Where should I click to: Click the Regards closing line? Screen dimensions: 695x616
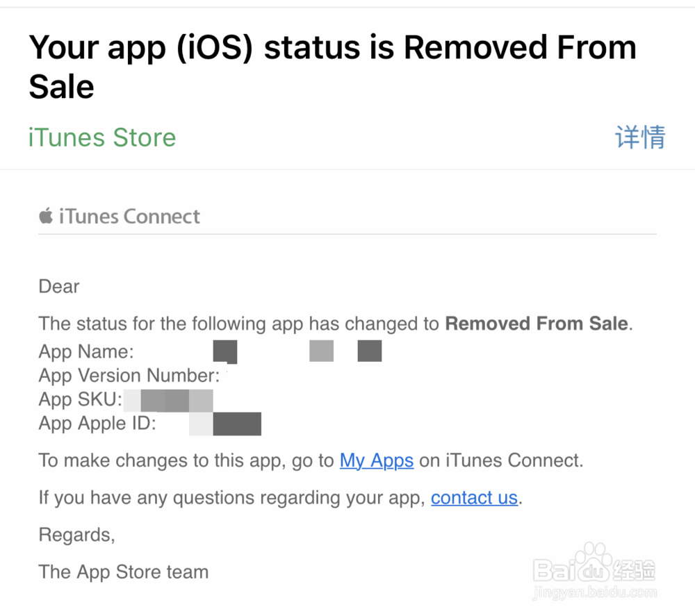point(77,535)
